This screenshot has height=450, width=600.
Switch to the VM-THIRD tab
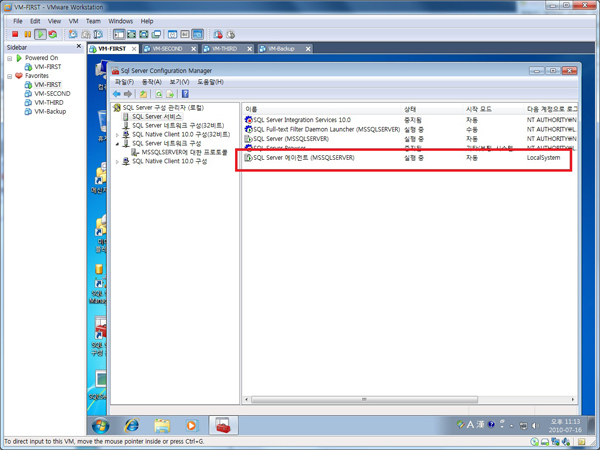click(224, 49)
